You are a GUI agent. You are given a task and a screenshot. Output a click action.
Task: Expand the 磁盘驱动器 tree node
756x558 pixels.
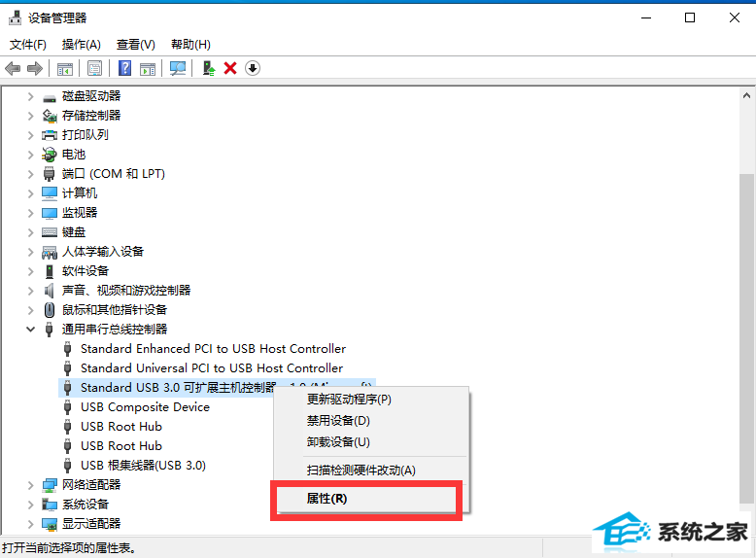pyautogui.click(x=30, y=96)
